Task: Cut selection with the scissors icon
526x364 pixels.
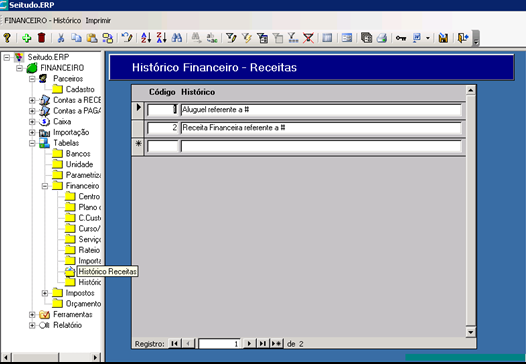Action: click(x=61, y=38)
